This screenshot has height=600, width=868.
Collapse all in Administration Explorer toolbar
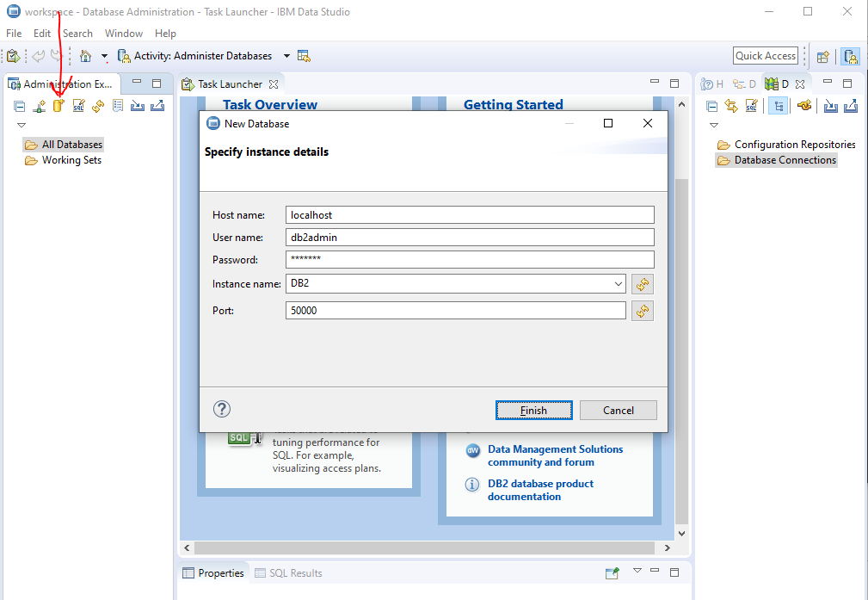pyautogui.click(x=20, y=106)
